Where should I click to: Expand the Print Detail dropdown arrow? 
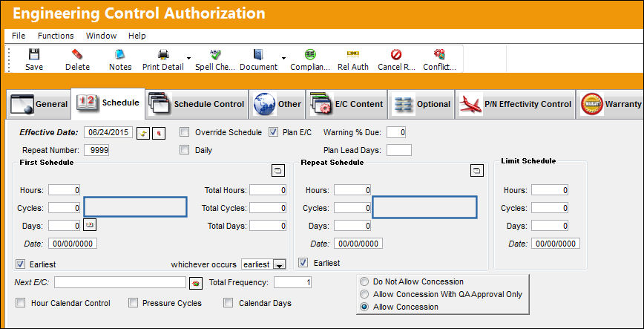coord(188,58)
